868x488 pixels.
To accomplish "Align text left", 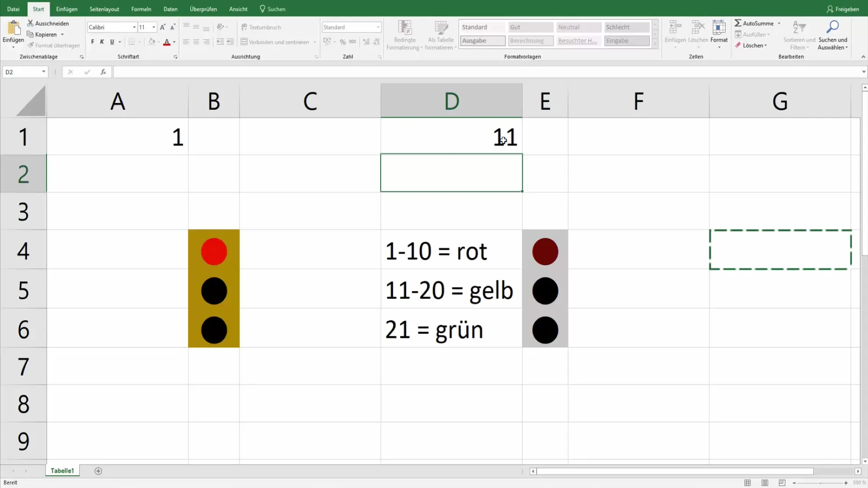I will [x=186, y=42].
